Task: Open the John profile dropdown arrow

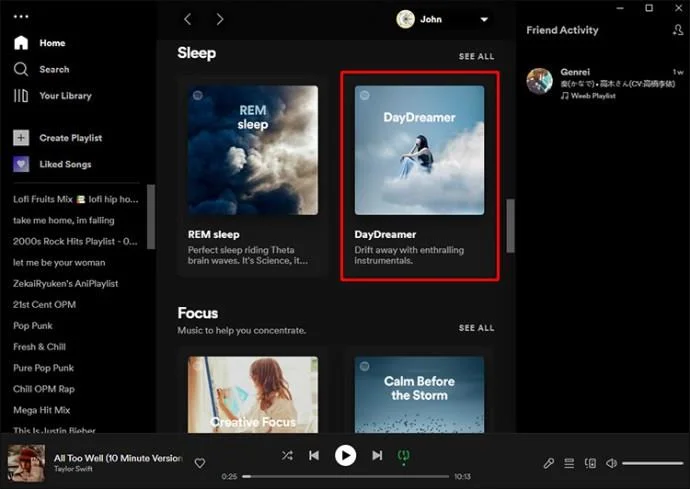Action: pos(484,19)
